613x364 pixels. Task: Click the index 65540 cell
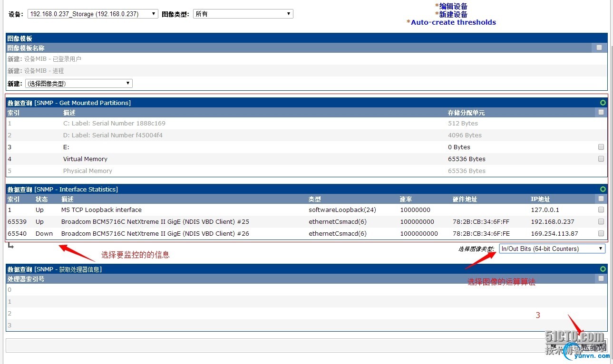(17, 233)
